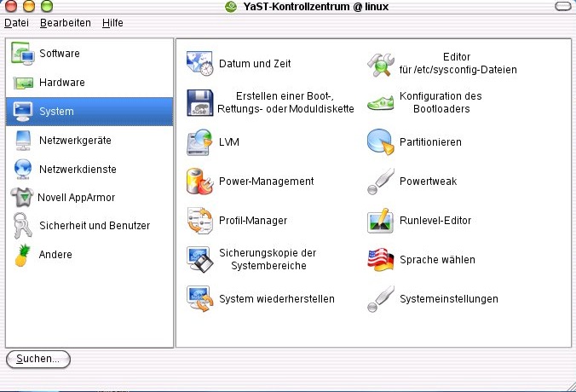Click the title bar pill button
Screen dimensions: 576x392
click(x=562, y=6)
